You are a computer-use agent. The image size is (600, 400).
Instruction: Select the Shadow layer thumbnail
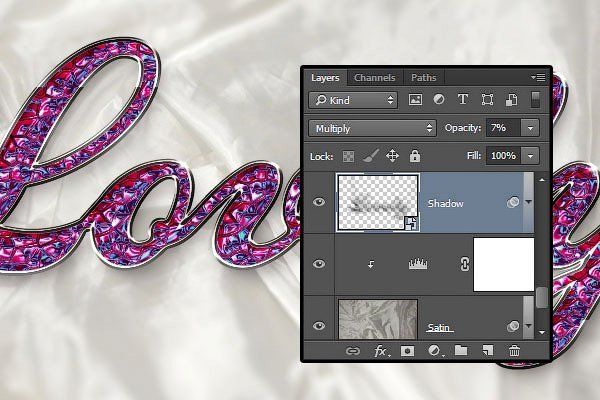pyautogui.click(x=376, y=202)
